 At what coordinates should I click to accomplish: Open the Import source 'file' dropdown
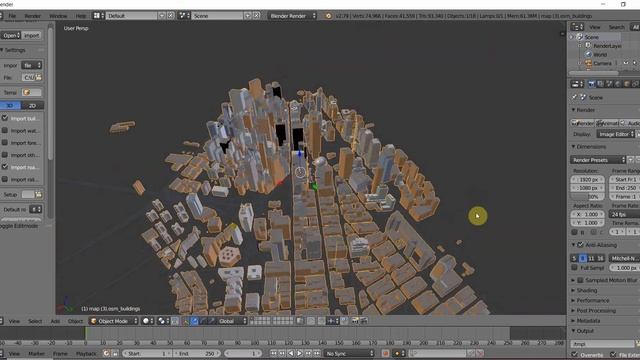32,65
